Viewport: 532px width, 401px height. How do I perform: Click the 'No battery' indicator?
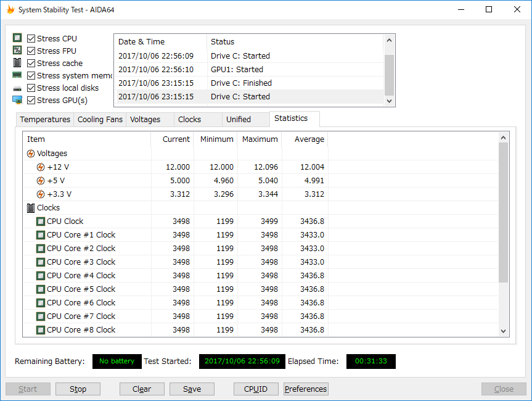click(117, 362)
